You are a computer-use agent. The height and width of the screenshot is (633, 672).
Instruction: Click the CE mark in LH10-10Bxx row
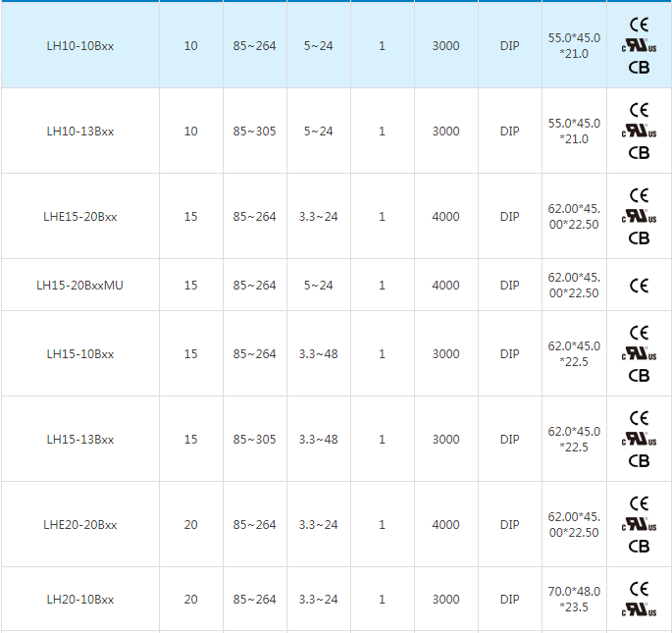[x=639, y=25]
